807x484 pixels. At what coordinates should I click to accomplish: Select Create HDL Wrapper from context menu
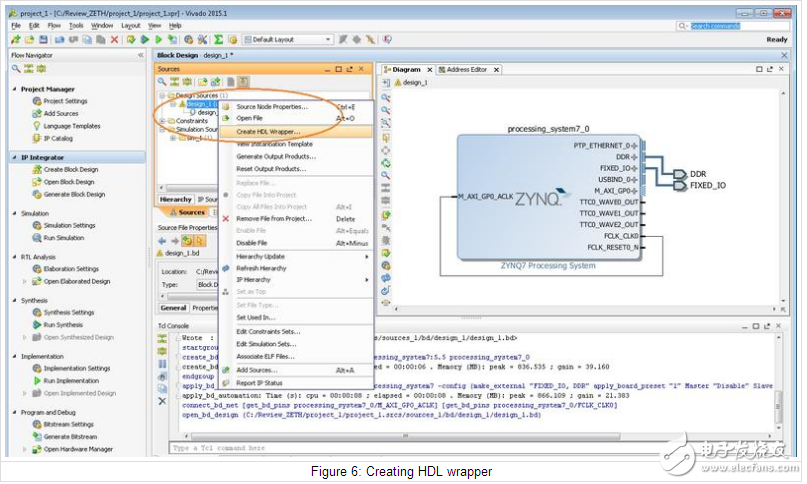click(x=267, y=132)
